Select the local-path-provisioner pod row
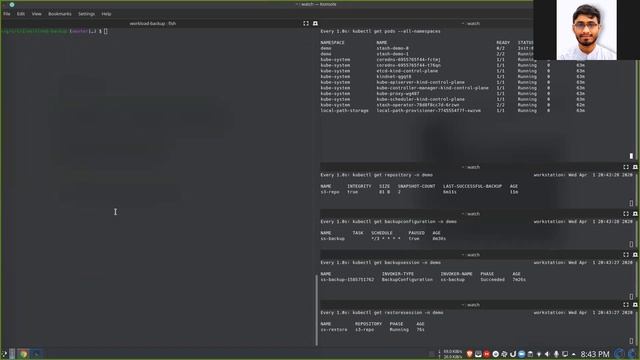 [453, 111]
